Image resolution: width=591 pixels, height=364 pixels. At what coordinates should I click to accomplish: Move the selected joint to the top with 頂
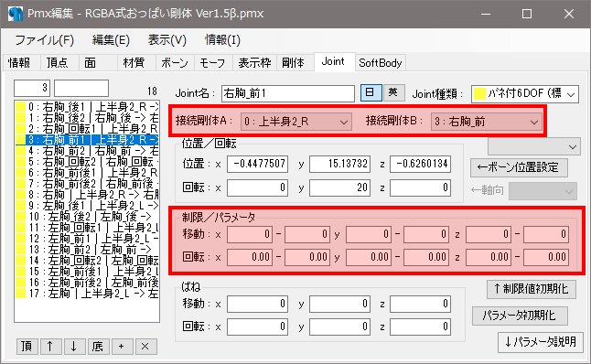[27, 346]
